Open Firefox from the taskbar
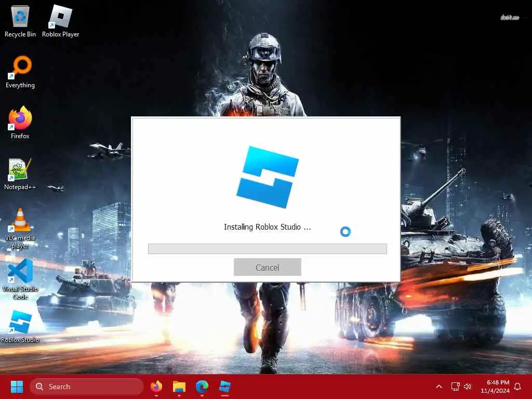 [156, 387]
